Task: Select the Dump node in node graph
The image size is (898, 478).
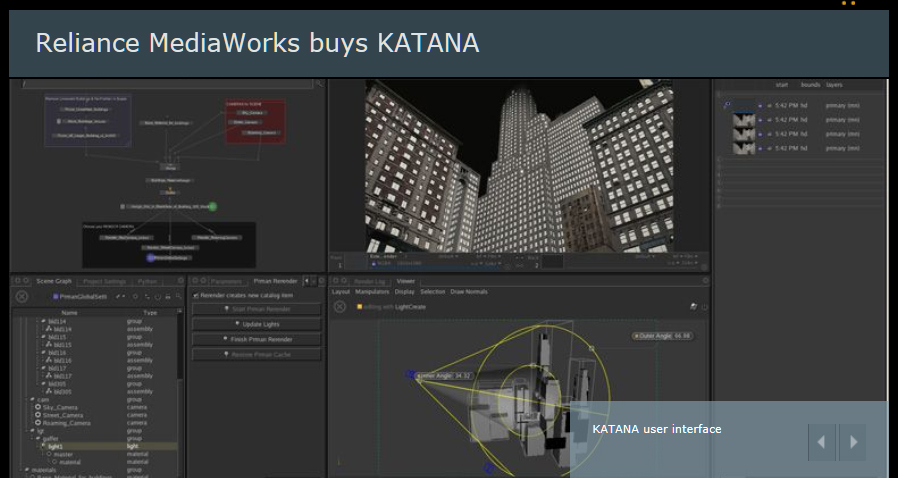Action: pos(170,168)
